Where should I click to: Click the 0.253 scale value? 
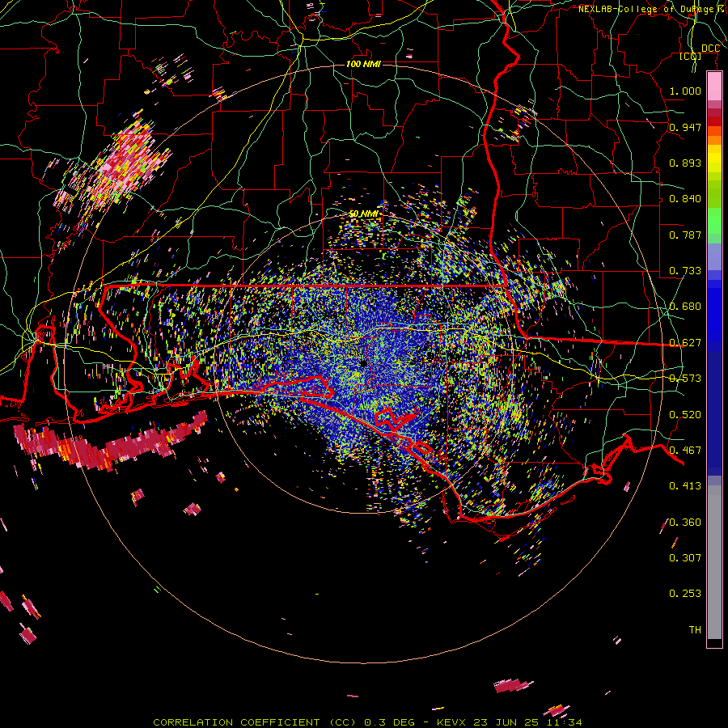(x=685, y=594)
